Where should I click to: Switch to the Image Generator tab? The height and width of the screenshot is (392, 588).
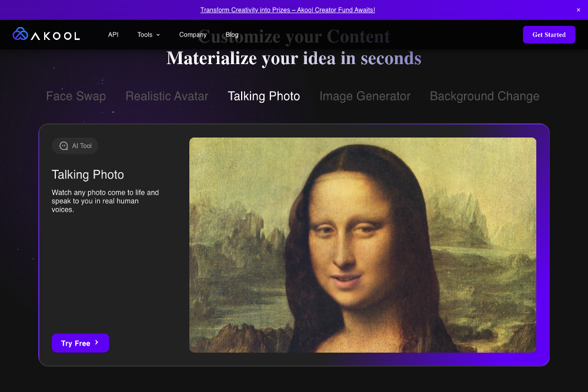[365, 96]
